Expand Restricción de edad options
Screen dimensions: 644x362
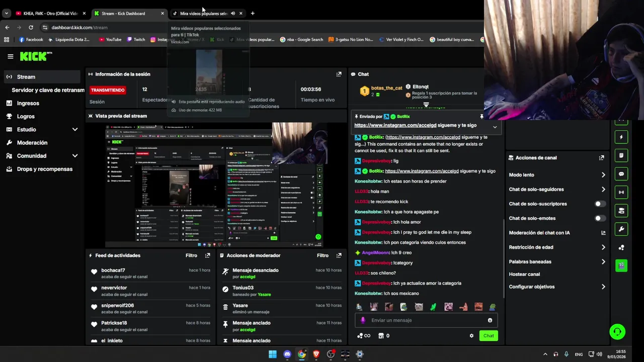coord(603,247)
